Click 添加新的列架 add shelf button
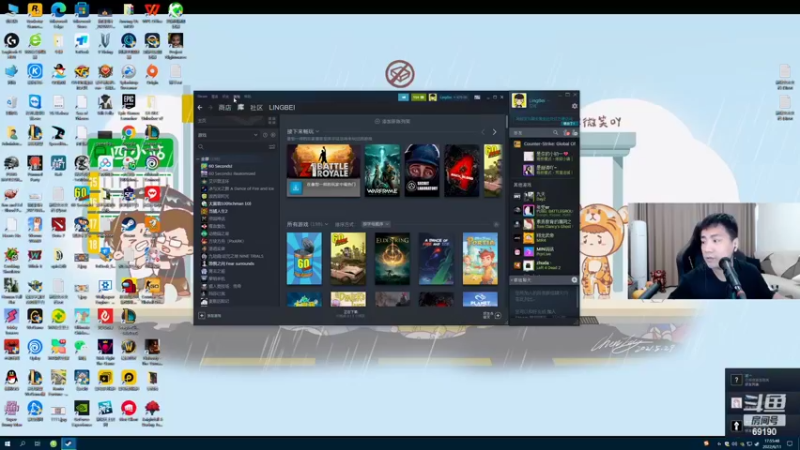This screenshot has width=800, height=450. click(392, 121)
